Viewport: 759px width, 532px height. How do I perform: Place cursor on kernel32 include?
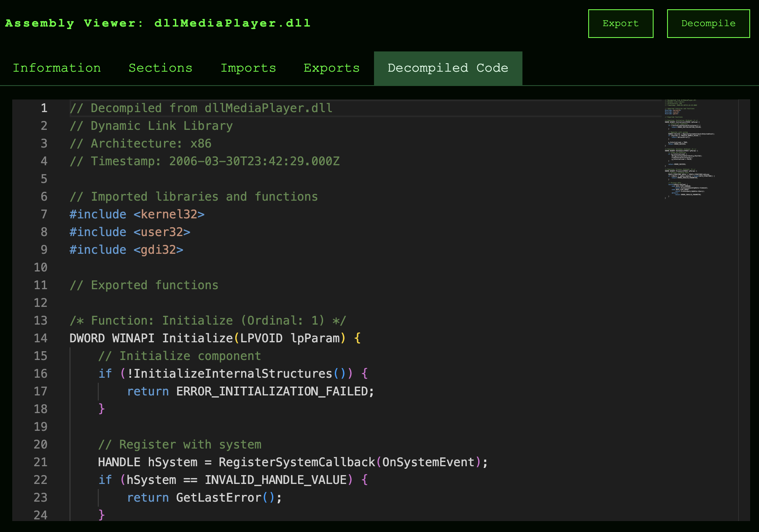(169, 214)
